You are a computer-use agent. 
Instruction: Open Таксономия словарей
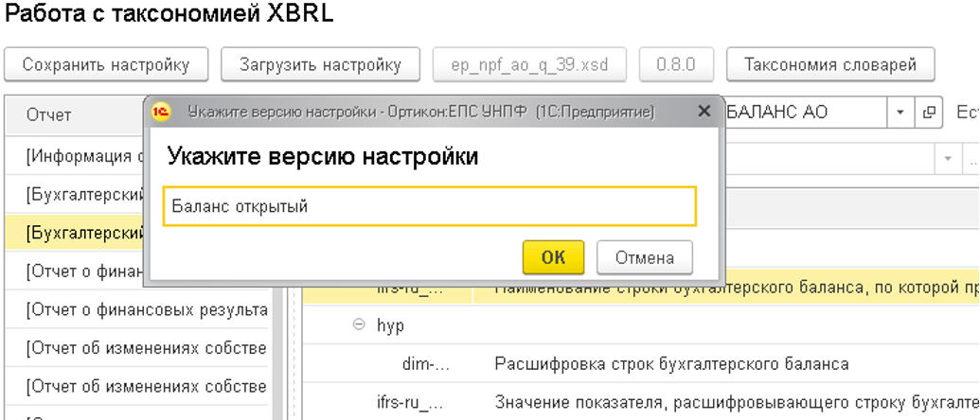coord(829,65)
